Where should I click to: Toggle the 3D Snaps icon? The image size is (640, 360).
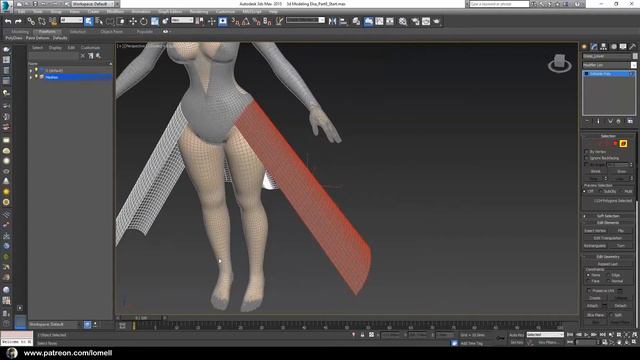pyautogui.click(x=235, y=21)
